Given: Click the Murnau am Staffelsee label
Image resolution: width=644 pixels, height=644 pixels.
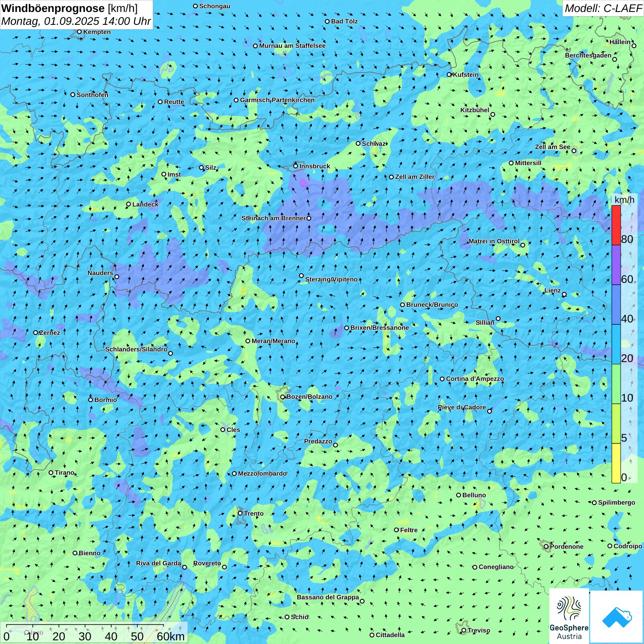Looking at the screenshot, I should [x=292, y=46].
